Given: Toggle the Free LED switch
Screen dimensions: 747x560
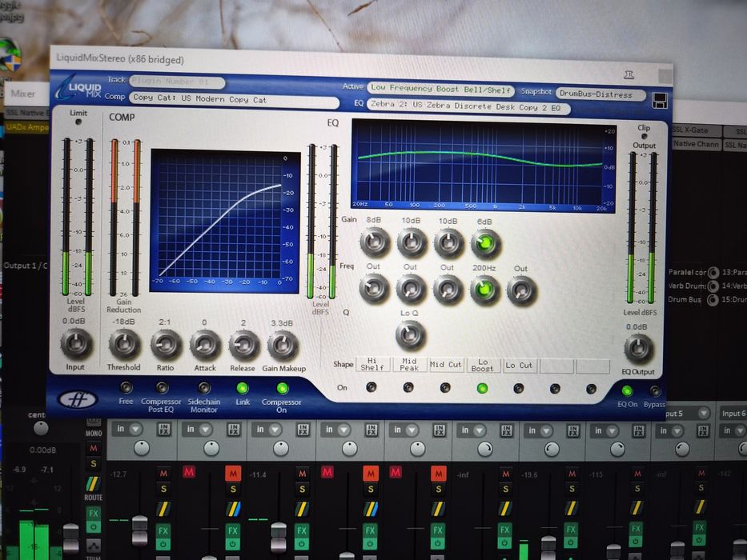Looking at the screenshot, I should click(x=126, y=387).
